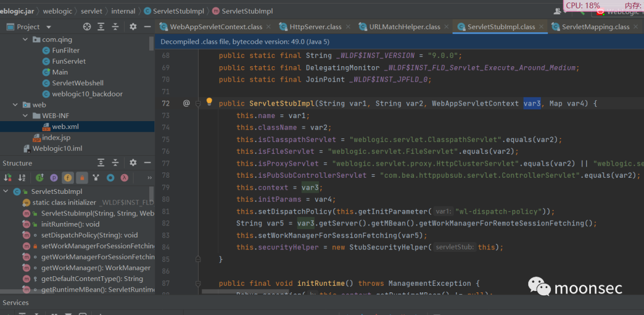Sort Structure members alphabetically
Viewport: 644px width, 315px height.
22,178
